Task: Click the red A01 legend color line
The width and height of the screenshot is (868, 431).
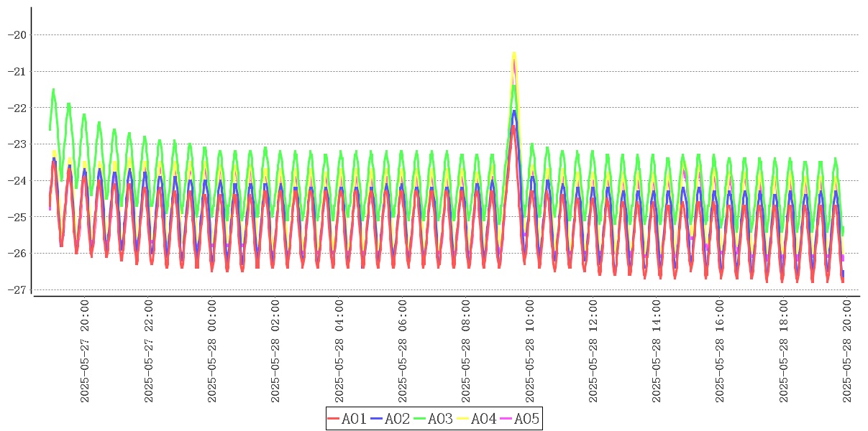Action: point(334,419)
